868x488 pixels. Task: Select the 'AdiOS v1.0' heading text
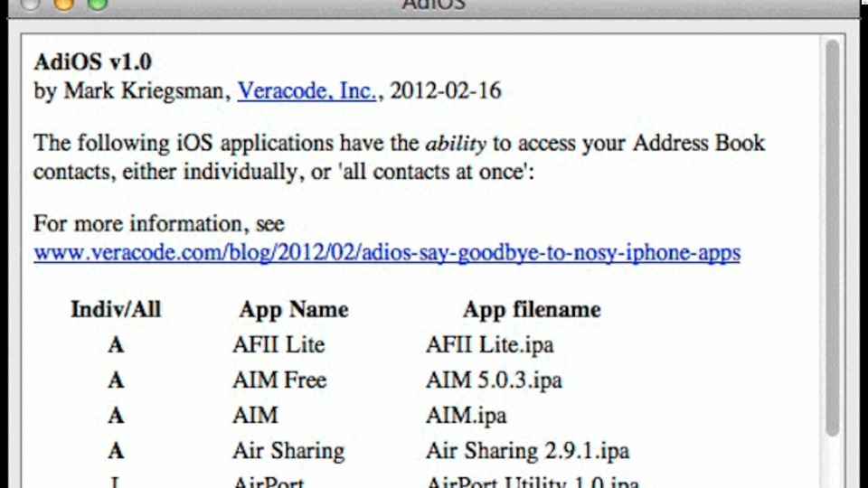coord(92,62)
